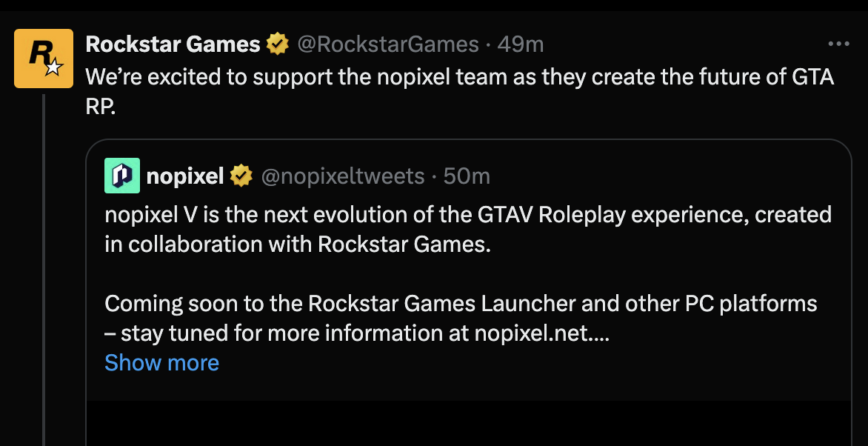
Task: Click the 'Coming soon to the Rockstar Games Launcher' line
Action: [x=460, y=304]
